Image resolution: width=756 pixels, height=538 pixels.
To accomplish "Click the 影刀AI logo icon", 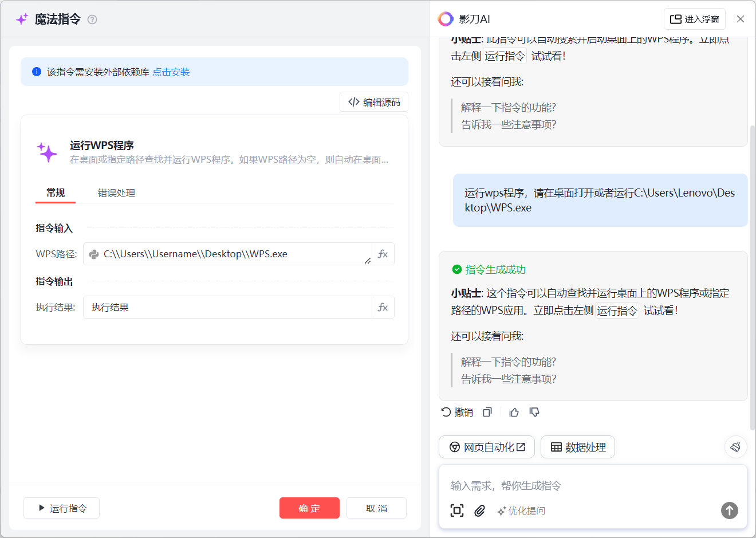I will pyautogui.click(x=446, y=19).
